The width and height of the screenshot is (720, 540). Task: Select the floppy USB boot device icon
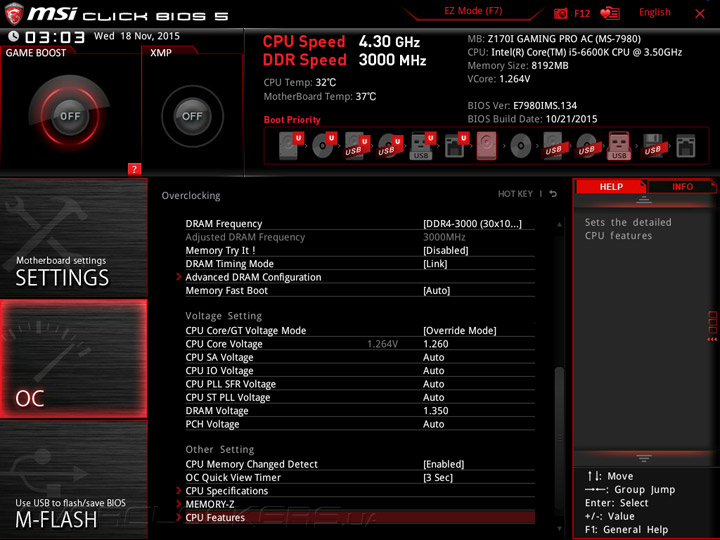click(652, 146)
